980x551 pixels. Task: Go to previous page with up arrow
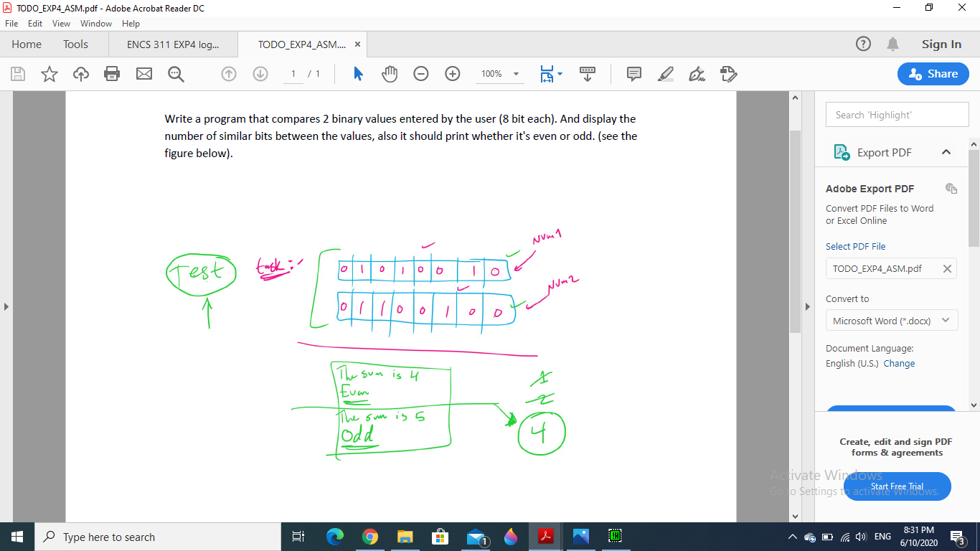click(x=229, y=74)
